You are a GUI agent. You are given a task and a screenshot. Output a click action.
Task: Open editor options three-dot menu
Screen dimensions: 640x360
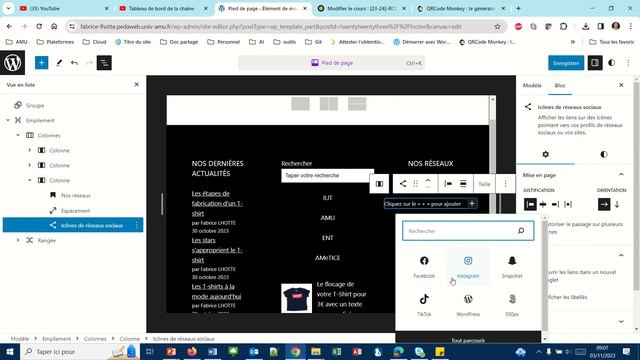(x=628, y=63)
